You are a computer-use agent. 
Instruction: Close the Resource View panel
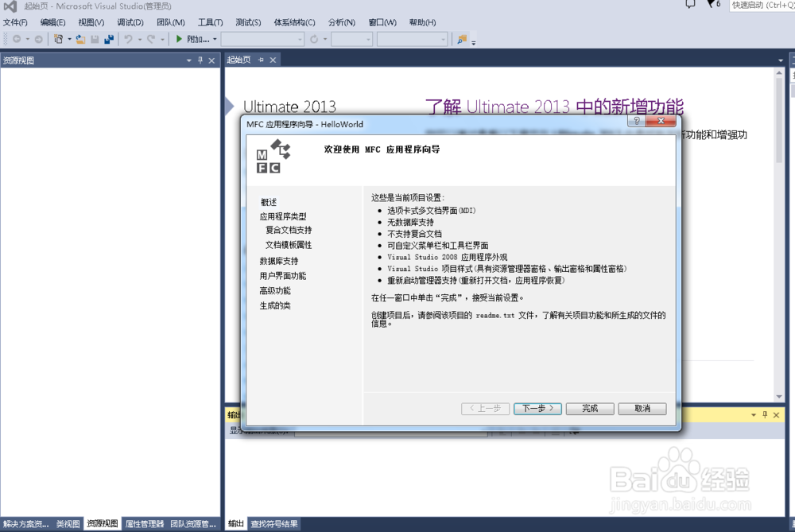pyautogui.click(x=212, y=60)
